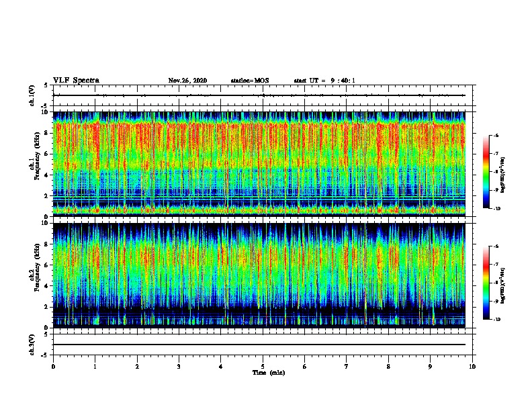Click time axis tick label '10'
Image resolution: width=532 pixels, height=411 pixels.
click(x=472, y=366)
